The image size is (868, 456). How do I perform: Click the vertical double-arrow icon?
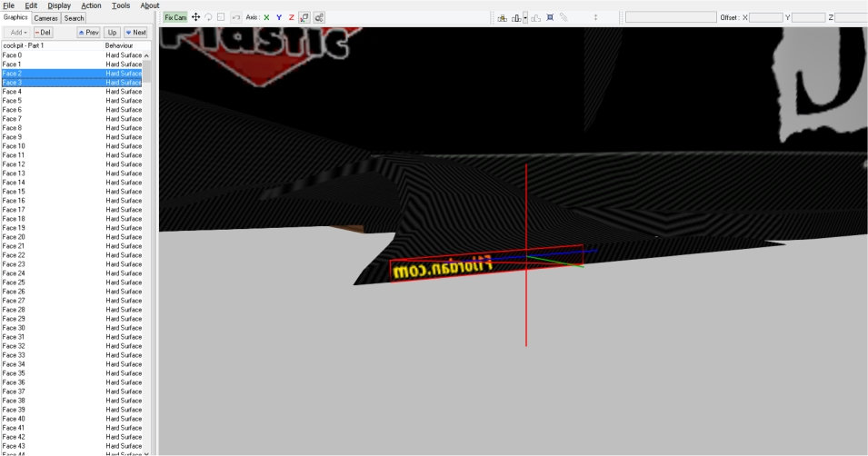pyautogui.click(x=595, y=17)
